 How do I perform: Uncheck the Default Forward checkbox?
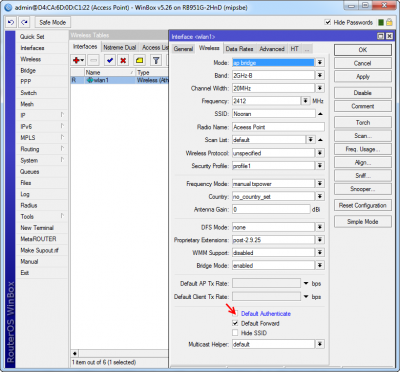point(235,323)
